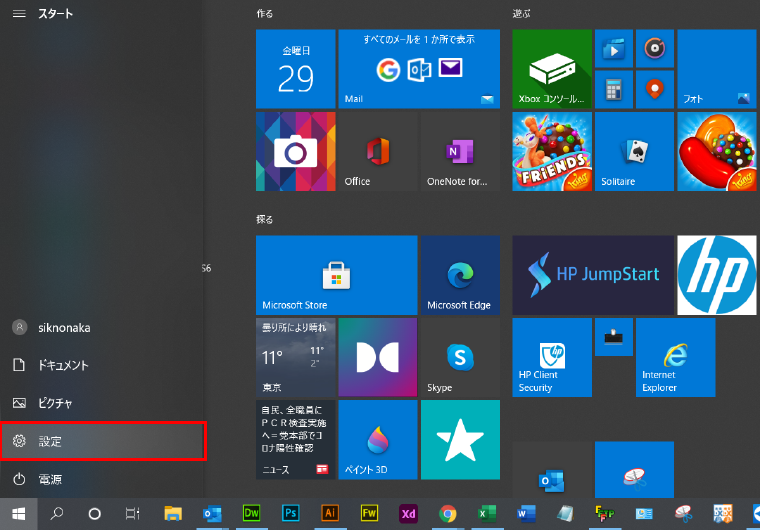
Task: Open Word from the taskbar
Action: 526,514
